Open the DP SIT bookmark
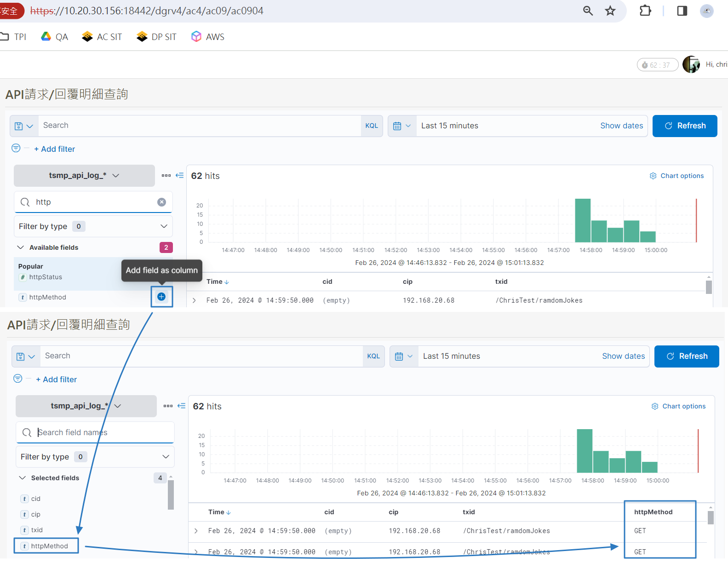The height and width of the screenshot is (563, 728). pyautogui.click(x=157, y=37)
